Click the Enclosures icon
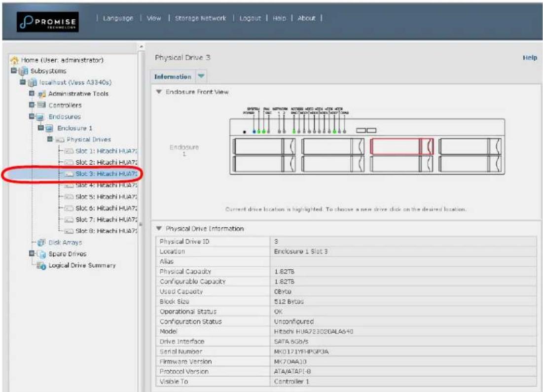Image resolution: width=543 pixels, height=392 pixels. (40, 117)
